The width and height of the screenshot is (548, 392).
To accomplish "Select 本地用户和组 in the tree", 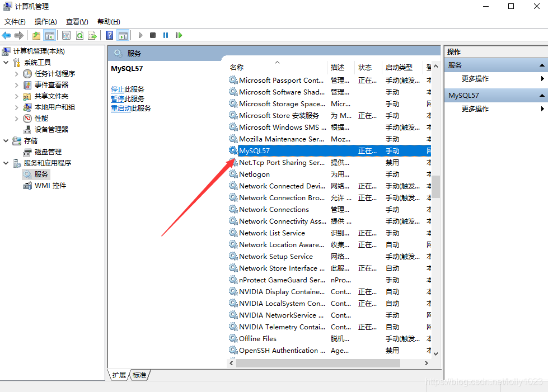I will [x=55, y=107].
